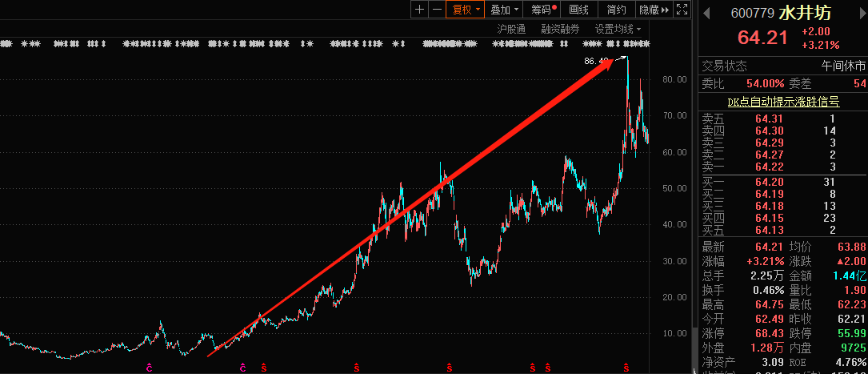Switch to 简约 simplified view

point(616,10)
